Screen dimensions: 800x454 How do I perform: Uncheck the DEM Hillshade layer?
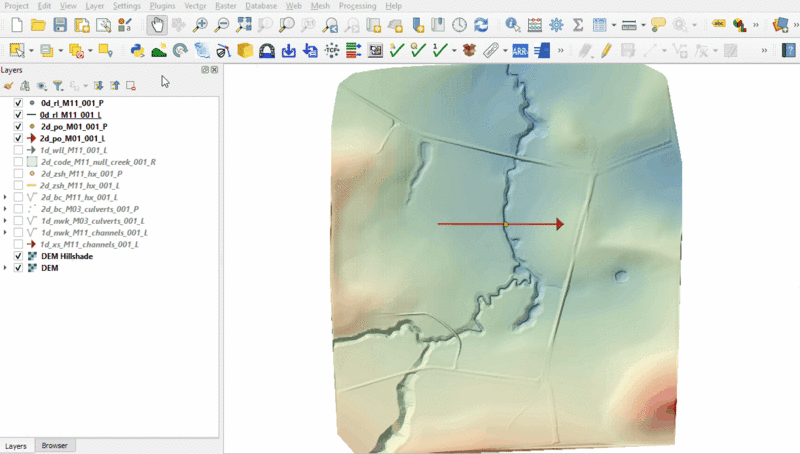coord(18,256)
